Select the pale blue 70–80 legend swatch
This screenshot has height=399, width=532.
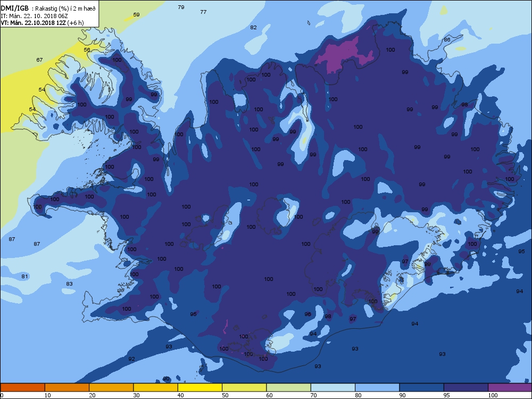[x=333, y=387]
